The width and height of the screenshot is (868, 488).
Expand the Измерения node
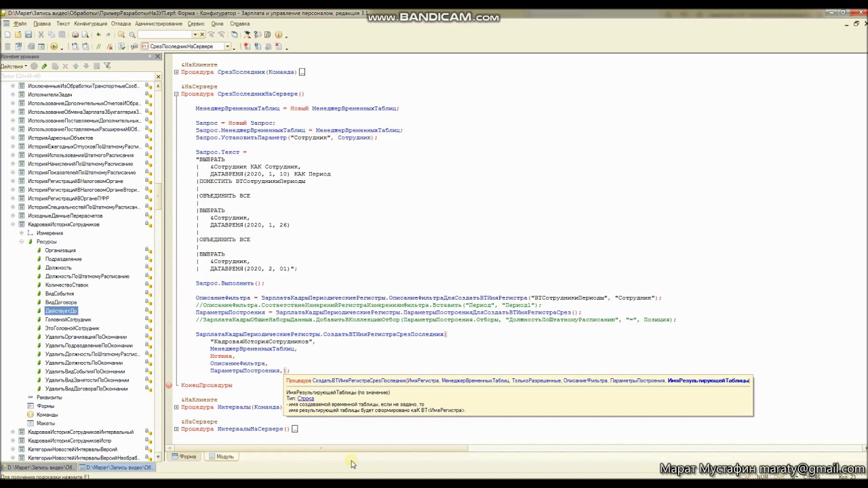[22, 233]
